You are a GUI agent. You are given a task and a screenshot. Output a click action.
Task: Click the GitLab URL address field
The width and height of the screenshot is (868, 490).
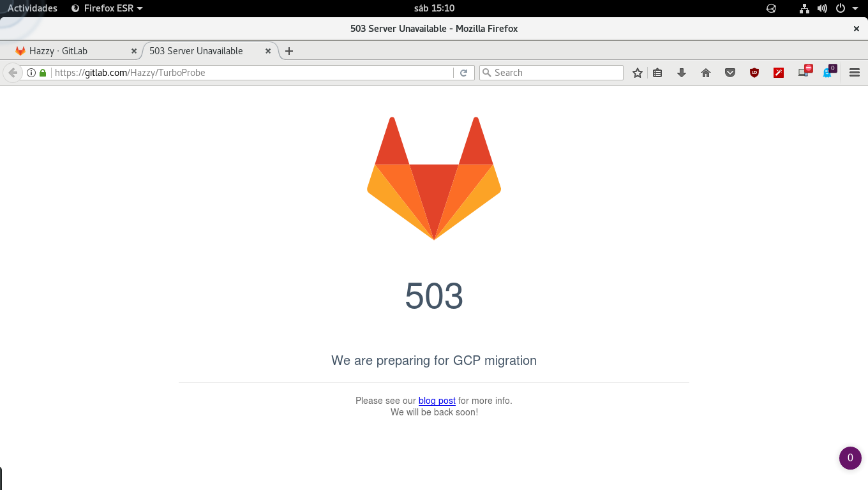coord(252,73)
